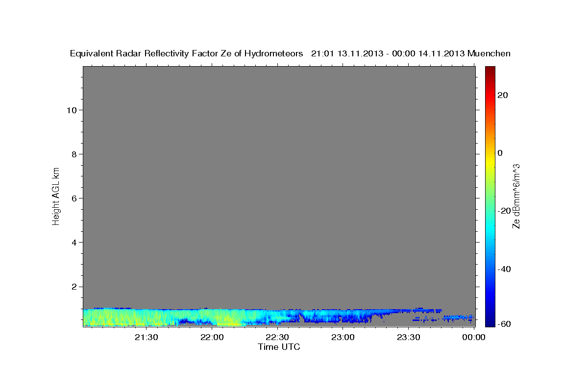588x392 pixels.
Task: Click the 23:30 time tick label
Action: click(x=408, y=337)
